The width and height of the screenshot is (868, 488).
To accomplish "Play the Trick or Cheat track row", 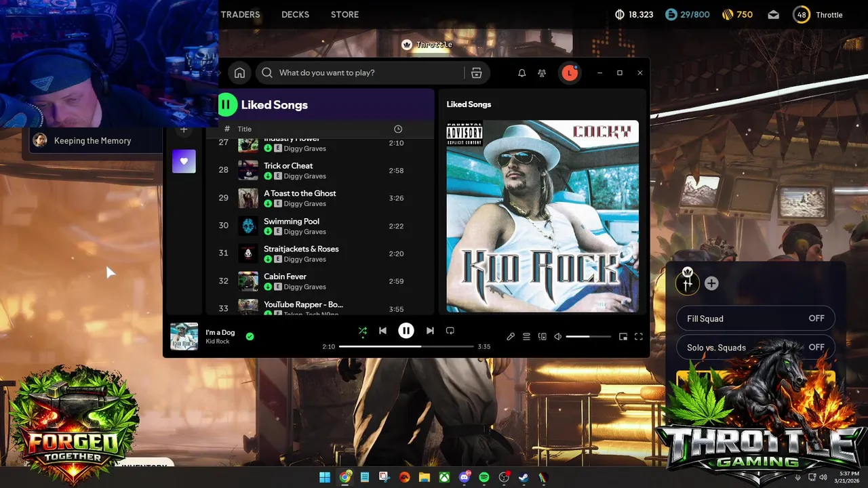I will point(320,170).
